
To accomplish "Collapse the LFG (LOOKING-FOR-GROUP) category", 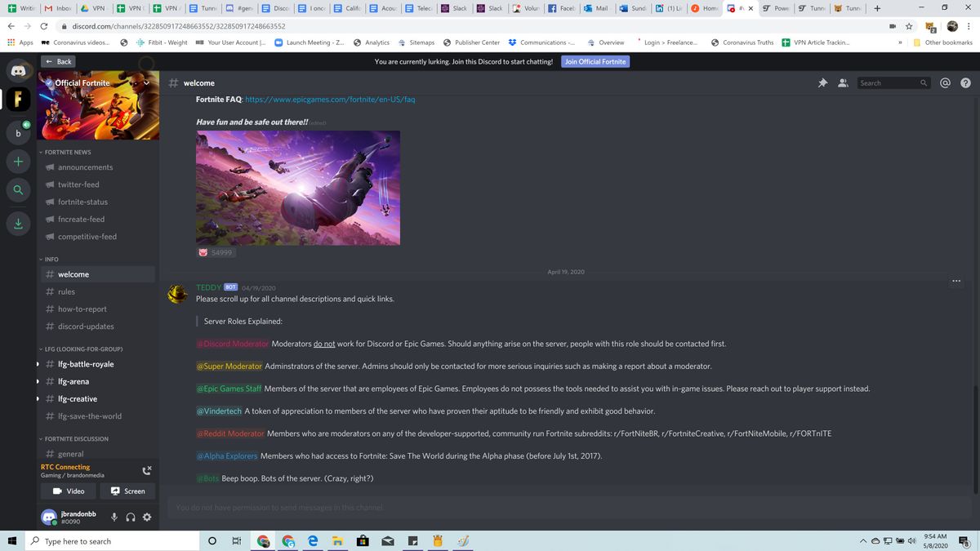I will point(86,349).
